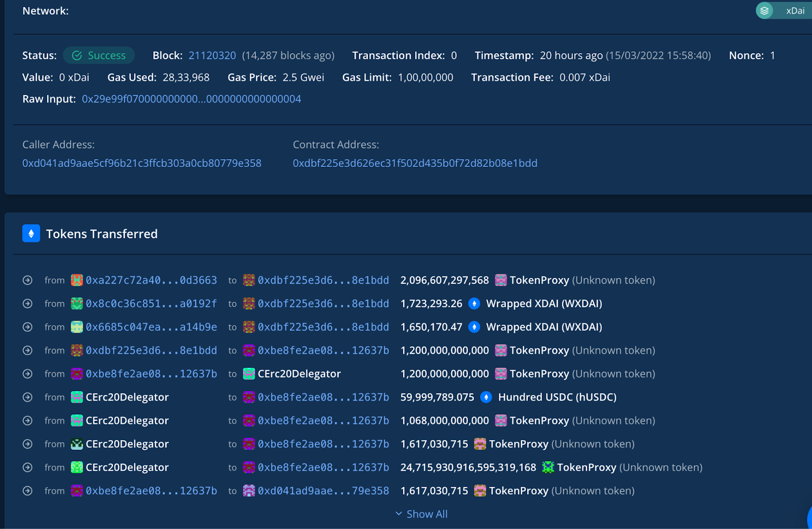Select gas used value 28,33,968
The height and width of the screenshot is (529, 812).
coord(186,77)
